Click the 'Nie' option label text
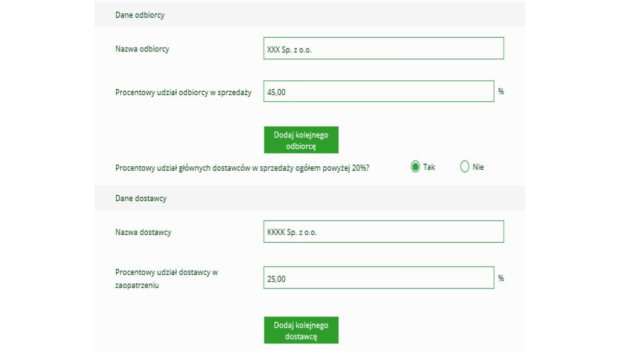617x364 pixels. click(478, 167)
